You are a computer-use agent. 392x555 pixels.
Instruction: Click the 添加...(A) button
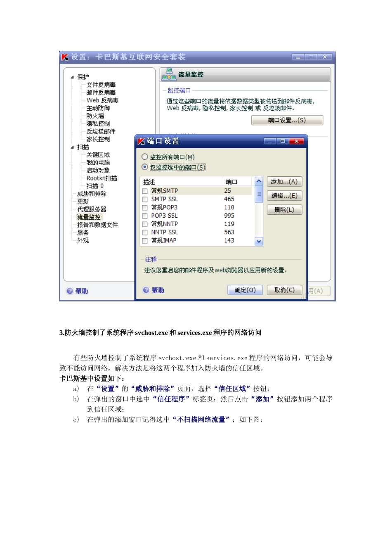284,182
